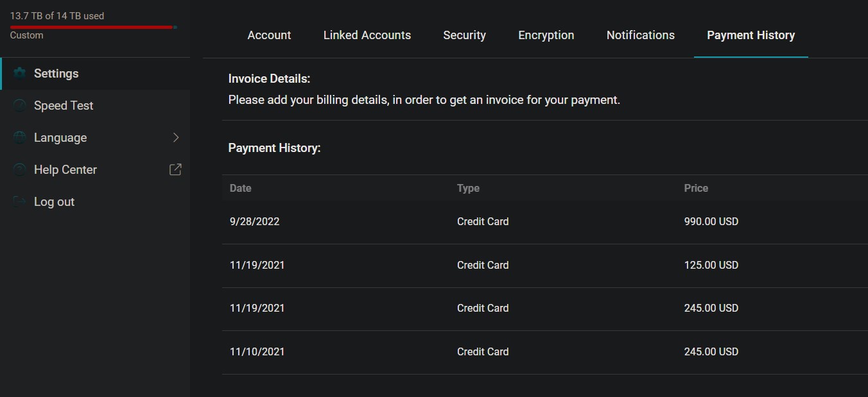The image size is (868, 397).
Task: Go to the Security tab
Action: point(464,35)
